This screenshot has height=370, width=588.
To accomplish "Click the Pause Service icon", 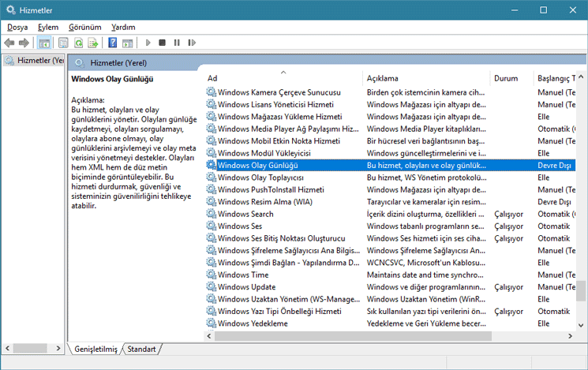I will tap(177, 43).
